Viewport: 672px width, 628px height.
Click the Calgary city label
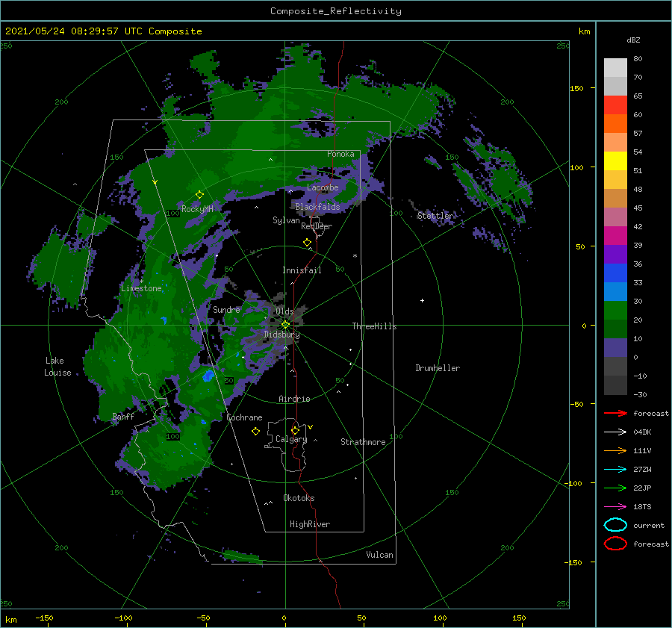[x=291, y=439]
